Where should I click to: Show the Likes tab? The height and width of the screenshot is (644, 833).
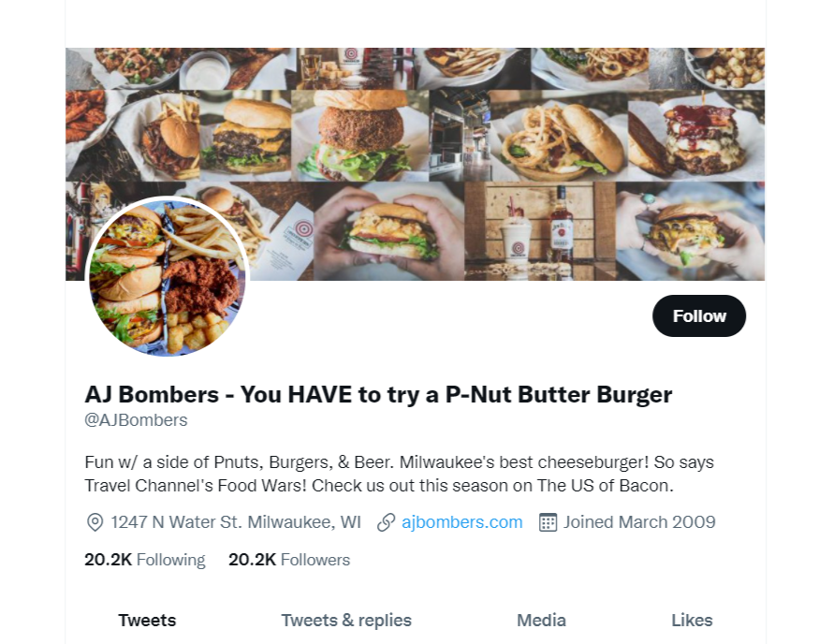692,620
